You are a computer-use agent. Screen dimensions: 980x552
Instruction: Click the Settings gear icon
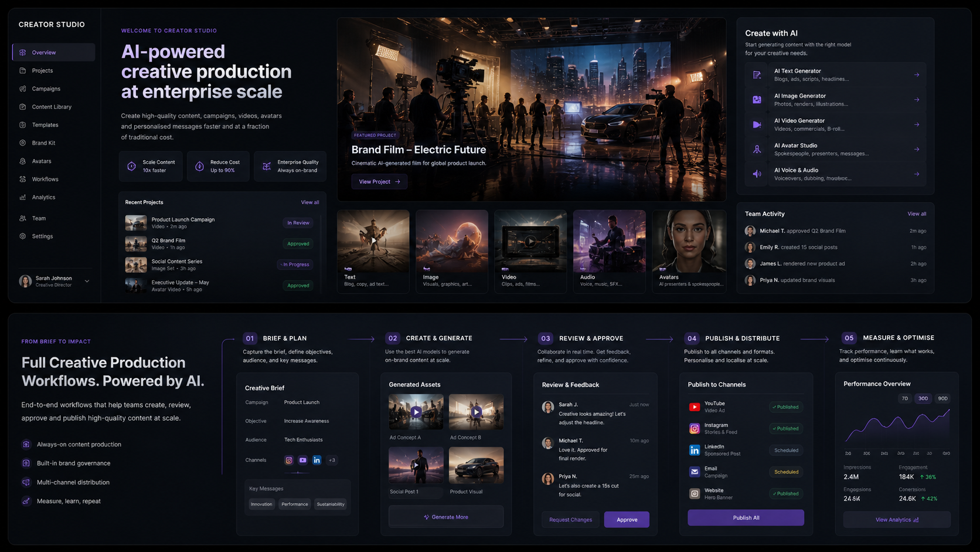click(22, 236)
